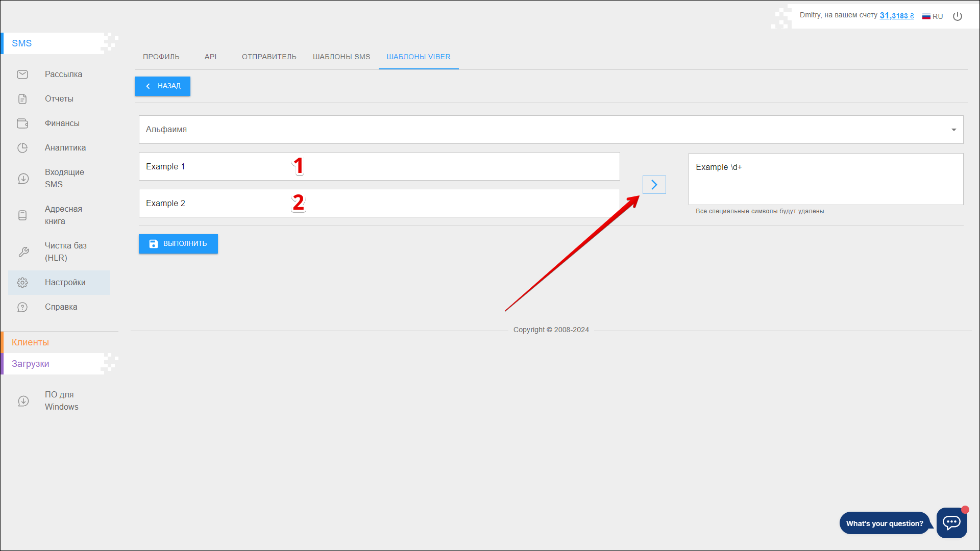980x551 pixels.
Task: Expand the Альфаимя dropdown
Action: pyautogui.click(x=550, y=130)
